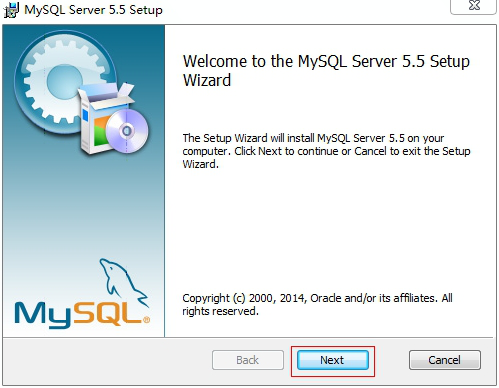Click the MySQL dolphin logo
The height and width of the screenshot is (388, 499).
(x=82, y=293)
